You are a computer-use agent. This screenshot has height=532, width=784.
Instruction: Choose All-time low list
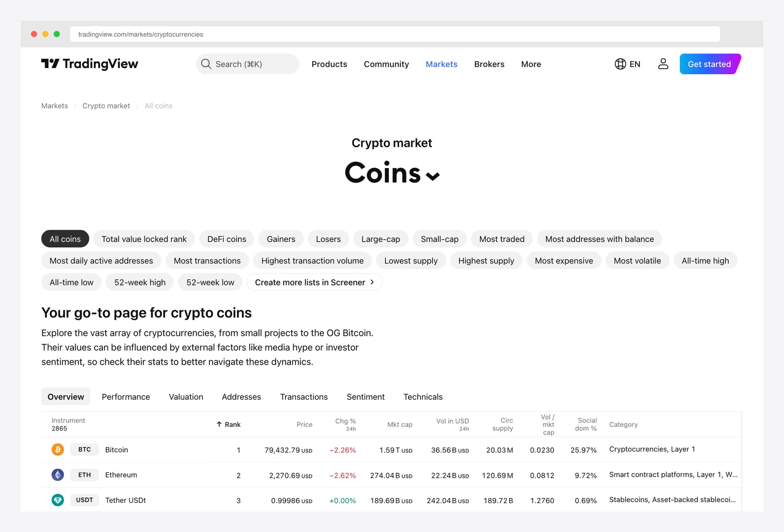72,282
